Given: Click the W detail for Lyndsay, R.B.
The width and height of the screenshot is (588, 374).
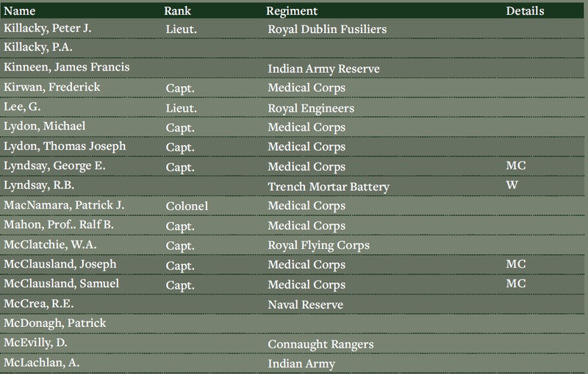Looking at the screenshot, I should 512,184.
